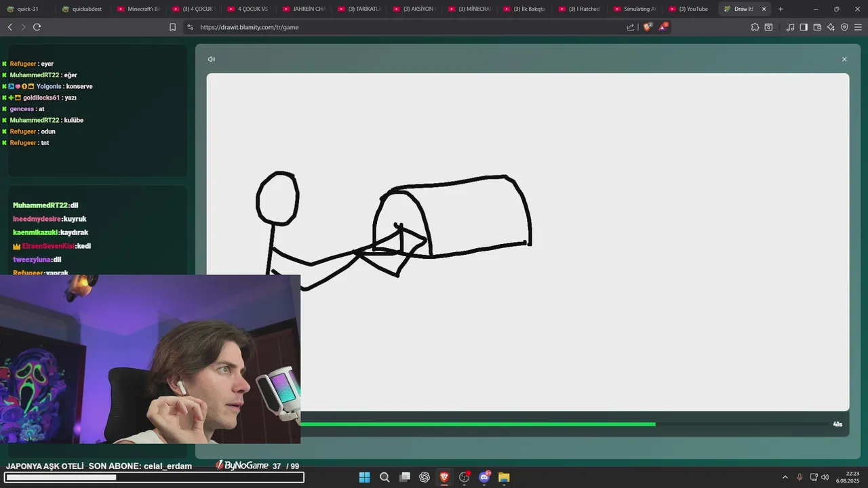Image resolution: width=868 pixels, height=488 pixels.
Task: Switch to the 4 ÇOCUK VS tab
Action: click(x=248, y=9)
